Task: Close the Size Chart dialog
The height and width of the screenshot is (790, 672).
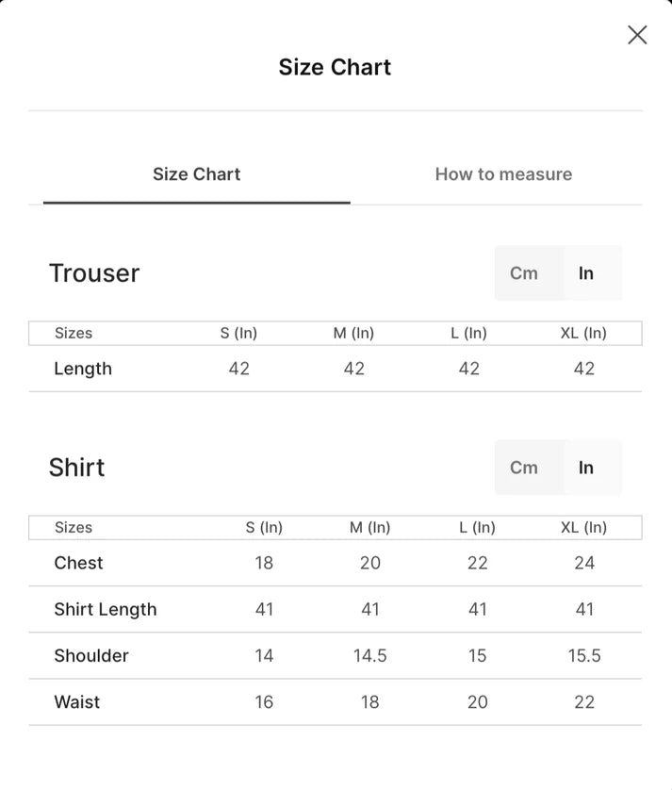Action: 637,35
